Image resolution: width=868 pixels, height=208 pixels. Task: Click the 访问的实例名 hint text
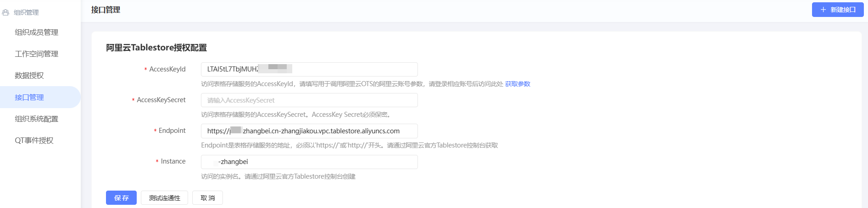pyautogui.click(x=278, y=176)
